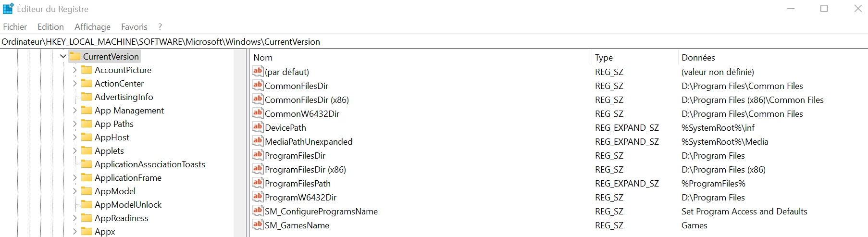Expand the AccountPicture key
The height and width of the screenshot is (237, 868).
[74, 70]
